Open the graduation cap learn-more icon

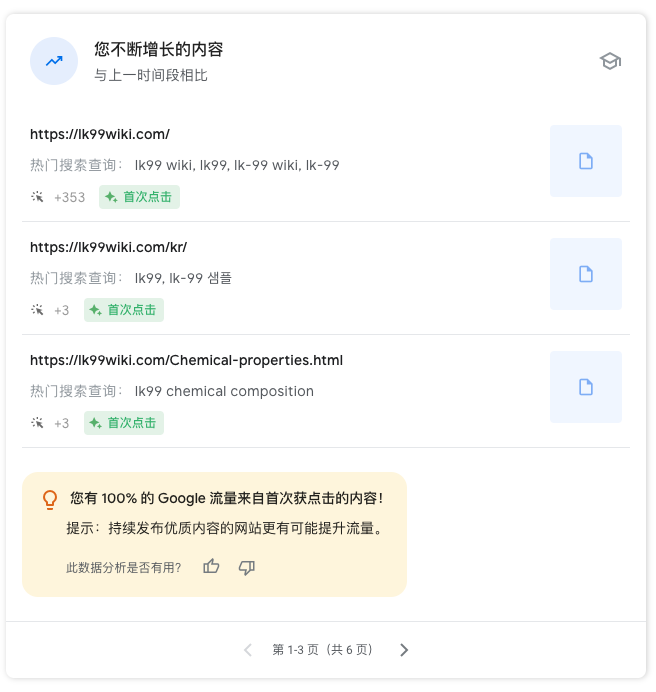coord(610,61)
